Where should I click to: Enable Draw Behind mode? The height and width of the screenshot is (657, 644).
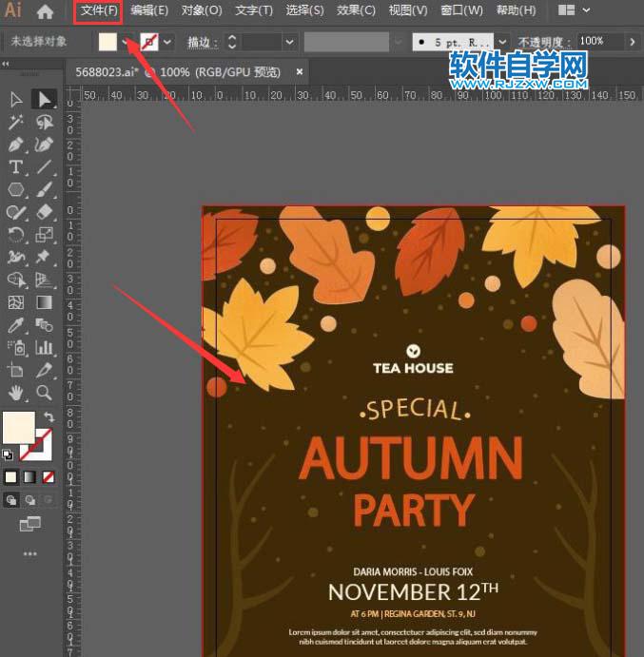click(30, 500)
